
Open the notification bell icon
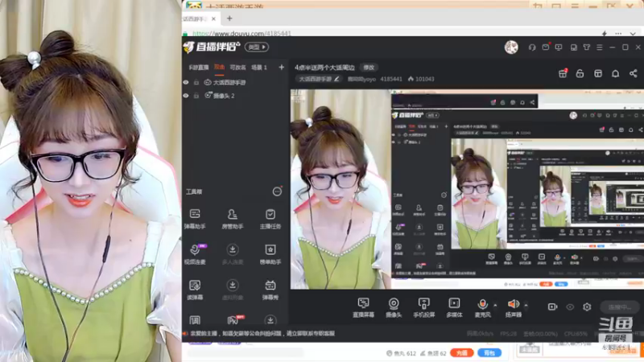pyautogui.click(x=615, y=73)
